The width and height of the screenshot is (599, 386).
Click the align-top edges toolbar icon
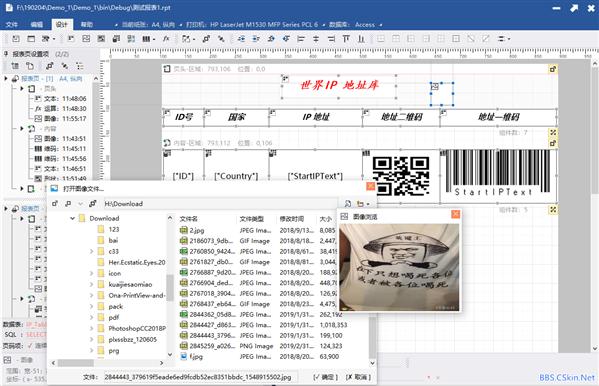[346, 39]
